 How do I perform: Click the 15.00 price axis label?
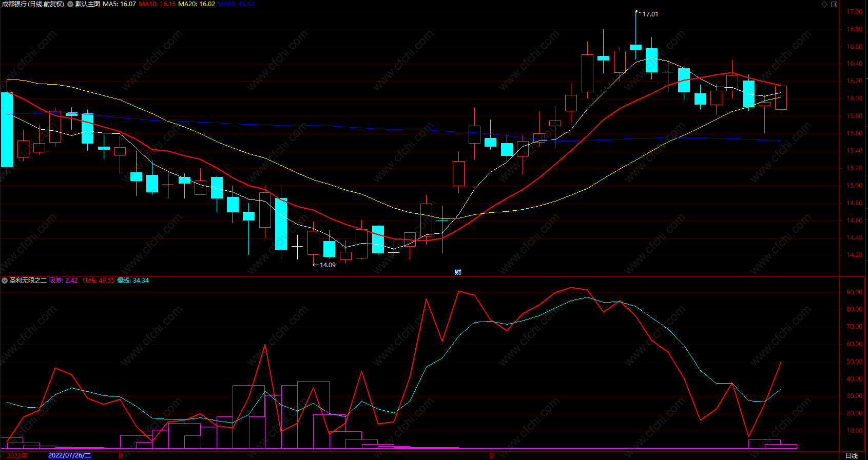point(855,186)
